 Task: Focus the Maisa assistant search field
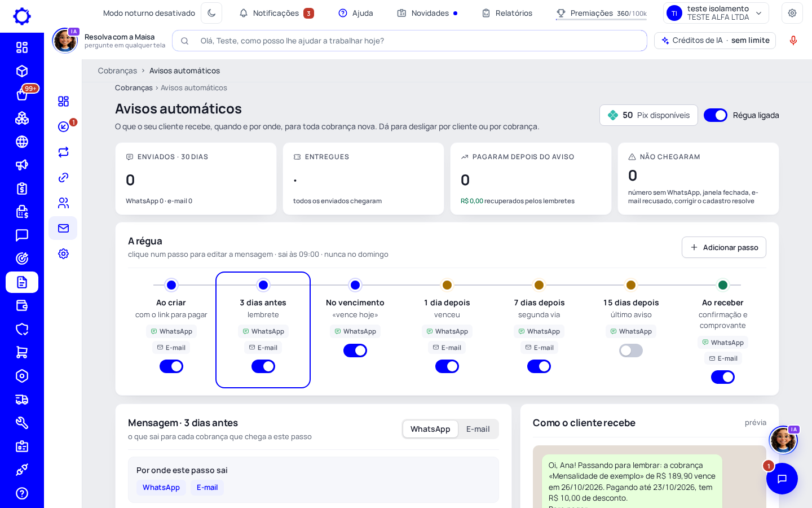[409, 41]
